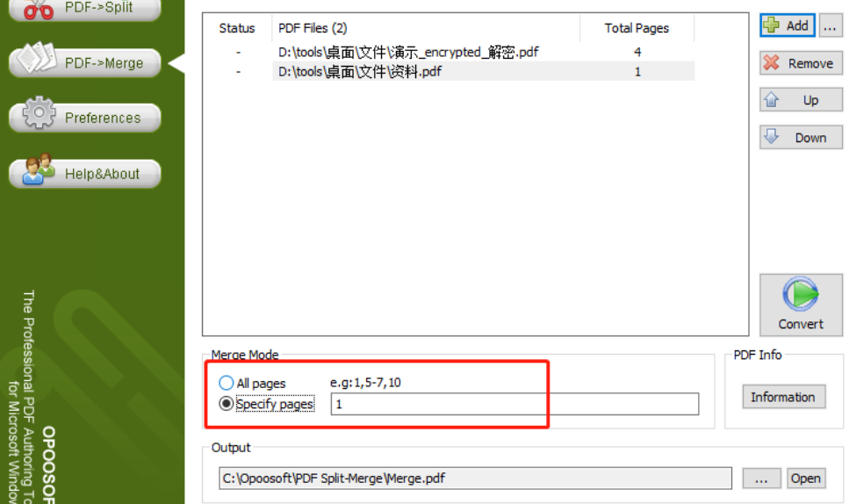Open the Preferences tab
Screen dimensions: 849x504
click(x=85, y=118)
